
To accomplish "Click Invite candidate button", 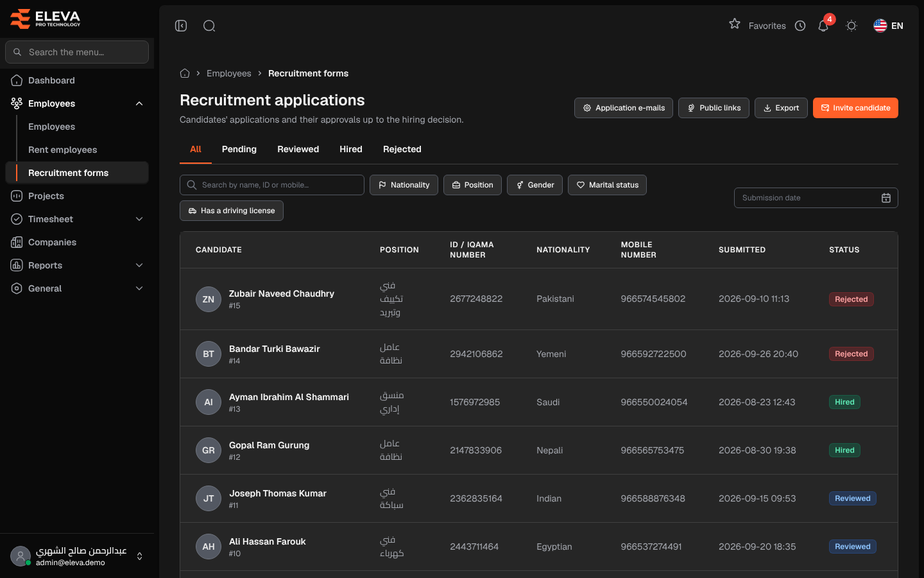I will 855,108.
